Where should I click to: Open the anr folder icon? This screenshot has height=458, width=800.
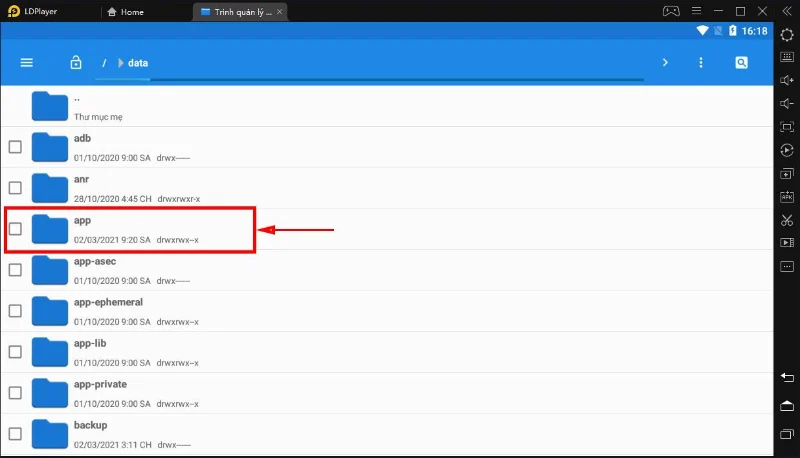[49, 188]
